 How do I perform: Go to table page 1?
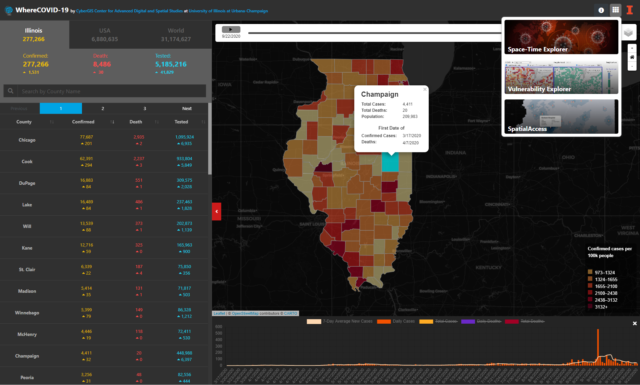point(61,108)
